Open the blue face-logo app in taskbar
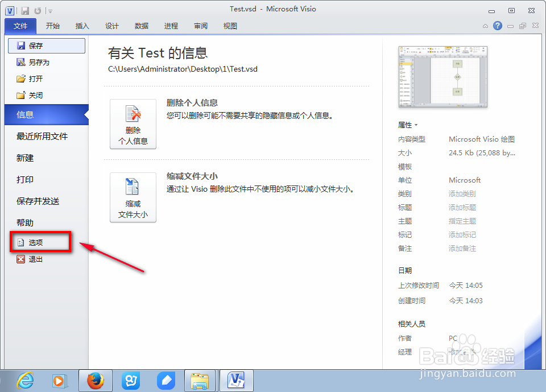546x392 pixels. click(x=131, y=381)
